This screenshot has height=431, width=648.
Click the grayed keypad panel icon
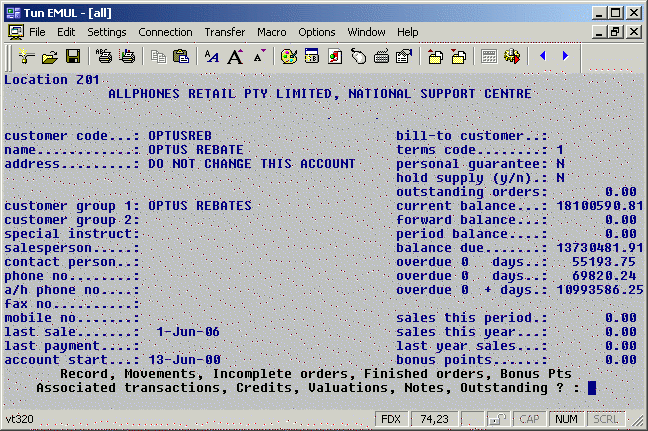click(x=489, y=56)
